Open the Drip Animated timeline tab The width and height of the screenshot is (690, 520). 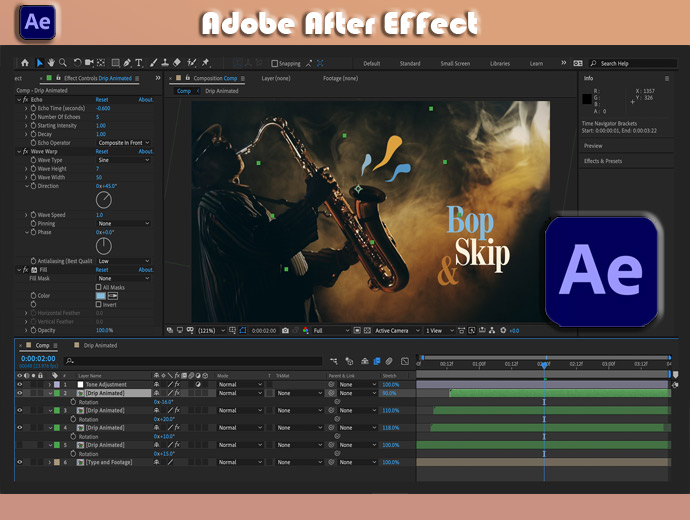tap(100, 345)
